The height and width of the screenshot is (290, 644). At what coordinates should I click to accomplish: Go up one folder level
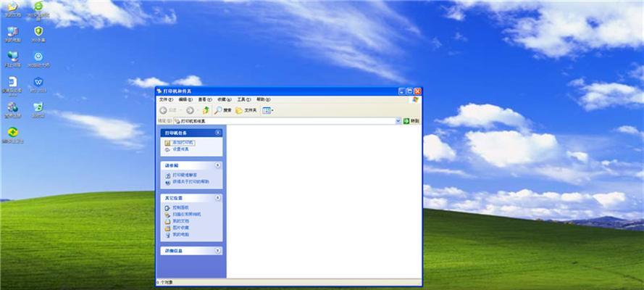[x=206, y=110]
